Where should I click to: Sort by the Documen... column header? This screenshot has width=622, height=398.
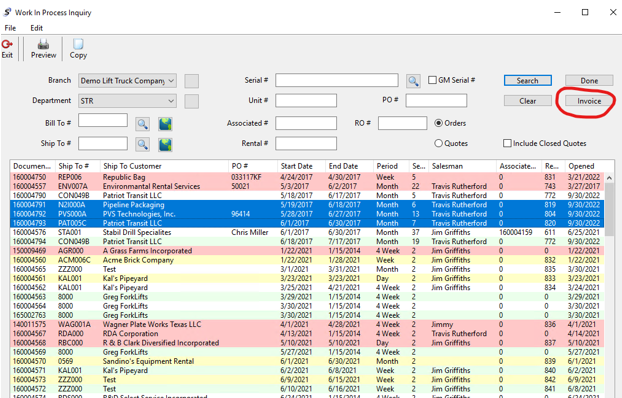tap(33, 166)
